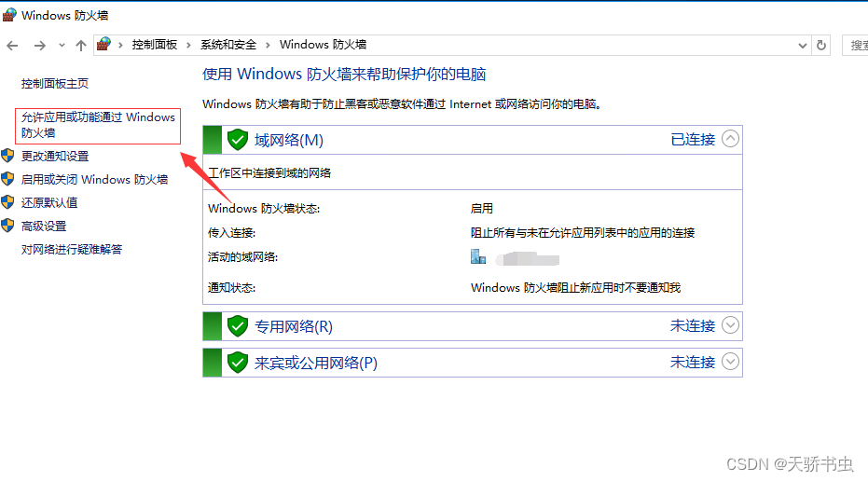868x481 pixels.
Task: Select text 阻止所有与未在允许应用列表中的应用的连接
Action: 583,233
